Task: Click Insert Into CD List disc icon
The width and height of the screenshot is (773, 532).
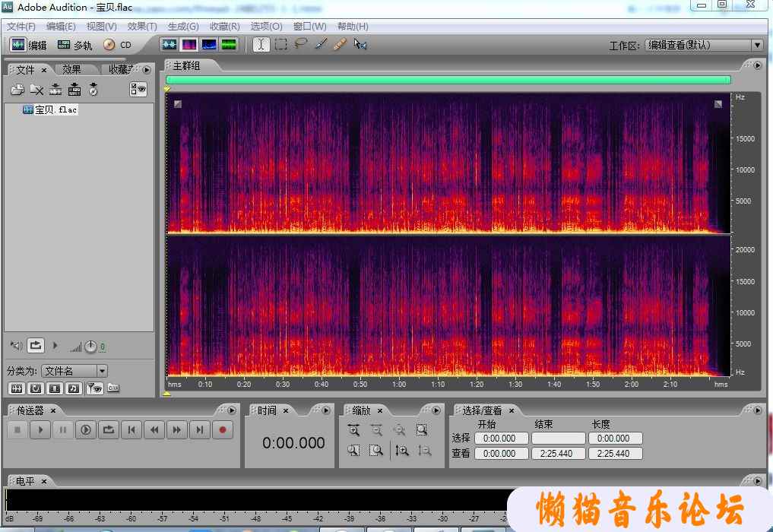Action: pos(93,90)
